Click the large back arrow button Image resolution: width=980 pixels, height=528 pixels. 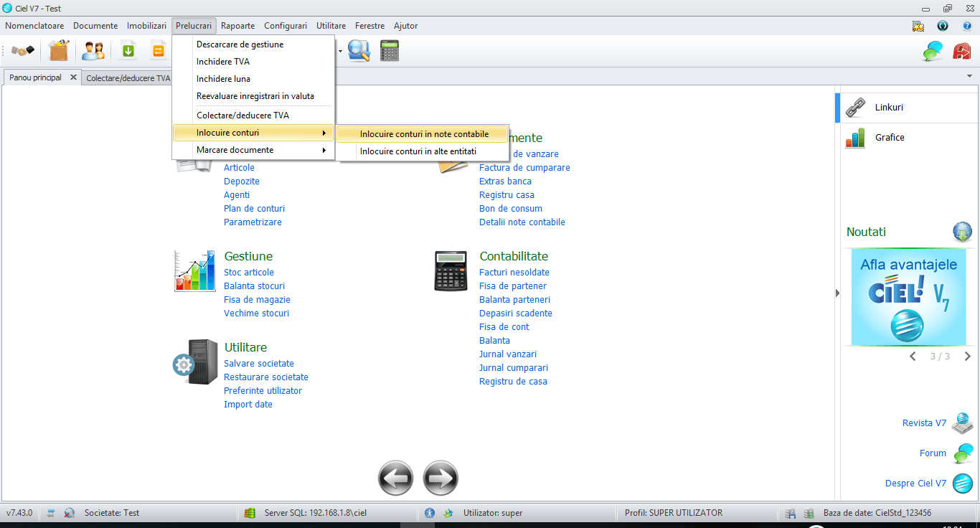[395, 478]
